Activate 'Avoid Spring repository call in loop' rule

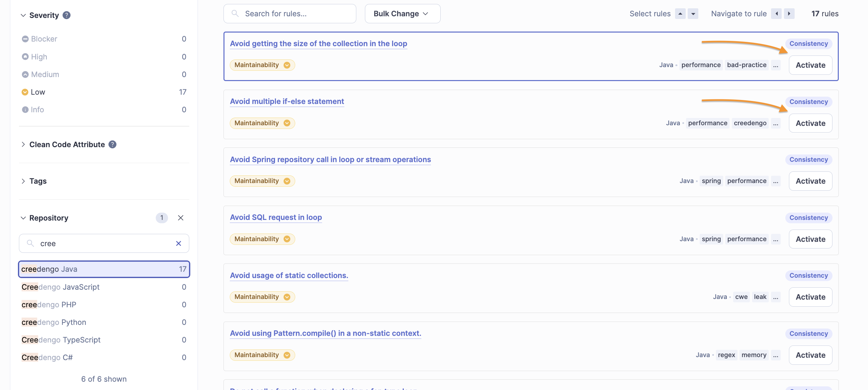[810, 181]
